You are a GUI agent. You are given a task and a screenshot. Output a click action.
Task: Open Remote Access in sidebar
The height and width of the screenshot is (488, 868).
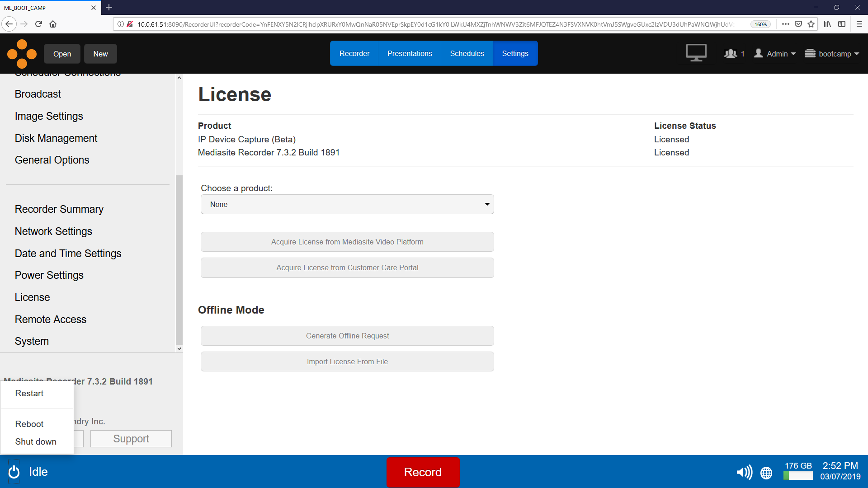[51, 319]
